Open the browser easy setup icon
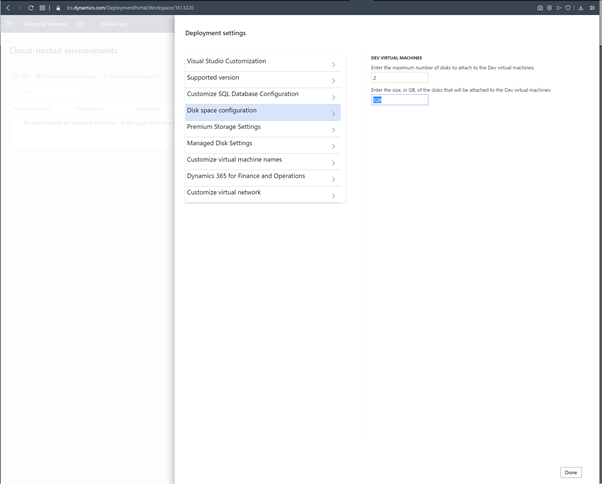Screen dimensions: 602x484 [592, 8]
